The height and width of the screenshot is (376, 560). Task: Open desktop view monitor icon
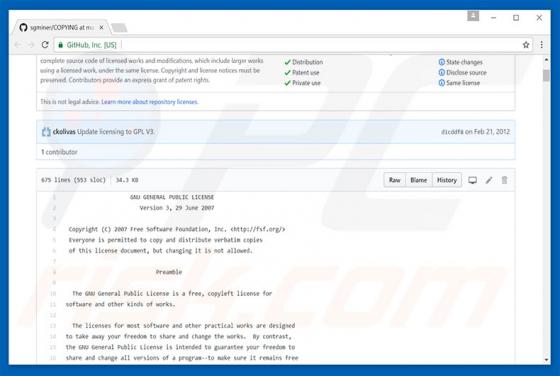pos(472,180)
